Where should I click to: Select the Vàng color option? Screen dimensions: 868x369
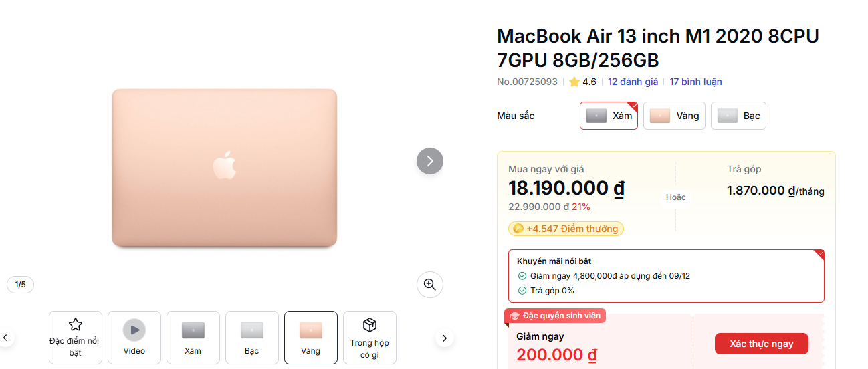point(674,116)
